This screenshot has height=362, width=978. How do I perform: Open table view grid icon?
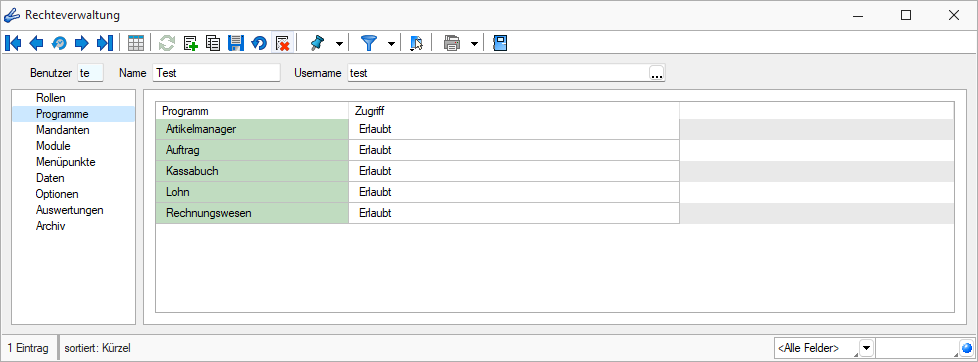point(135,43)
